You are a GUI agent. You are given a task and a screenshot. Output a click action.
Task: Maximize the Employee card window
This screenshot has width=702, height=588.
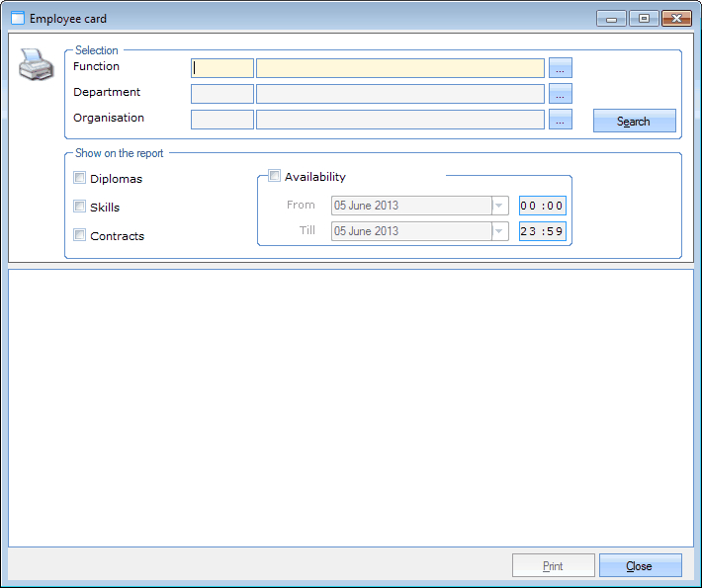point(644,18)
